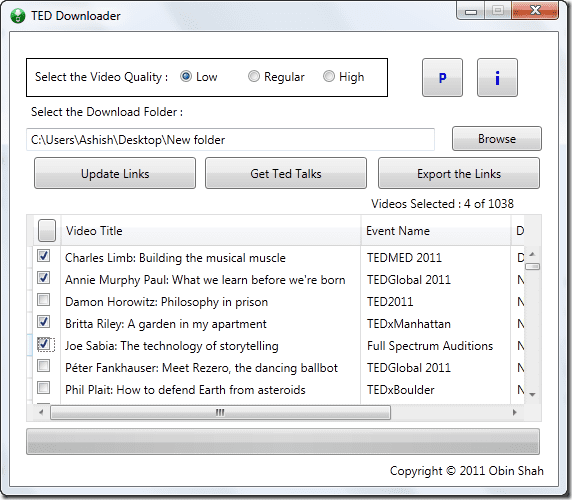The width and height of the screenshot is (572, 500).
Task: Click the horizontal scrollbar thumb
Action: click(220, 412)
